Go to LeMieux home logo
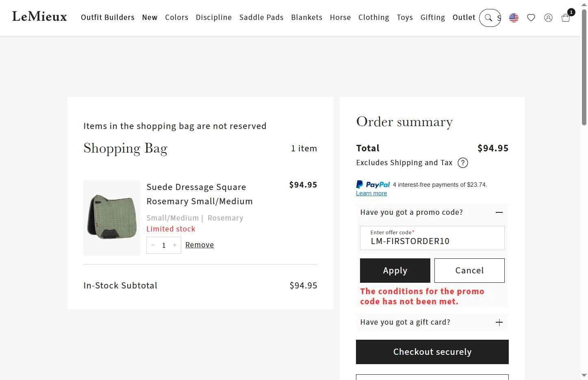Screen dimensions: 588x380 pyautogui.click(x=40, y=17)
